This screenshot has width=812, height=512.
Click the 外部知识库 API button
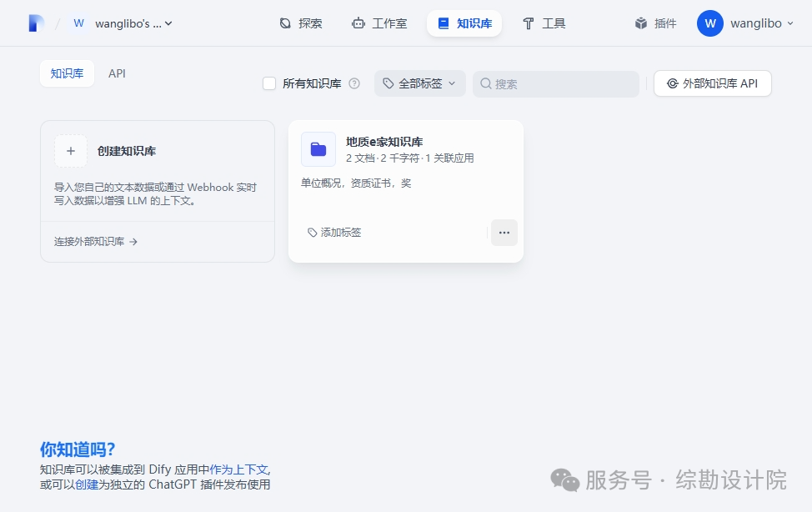712,83
